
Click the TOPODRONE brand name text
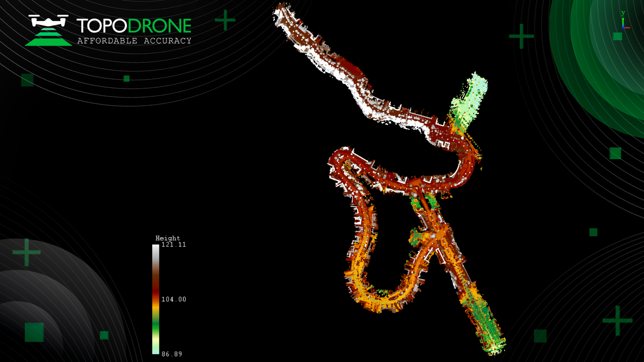tap(134, 26)
